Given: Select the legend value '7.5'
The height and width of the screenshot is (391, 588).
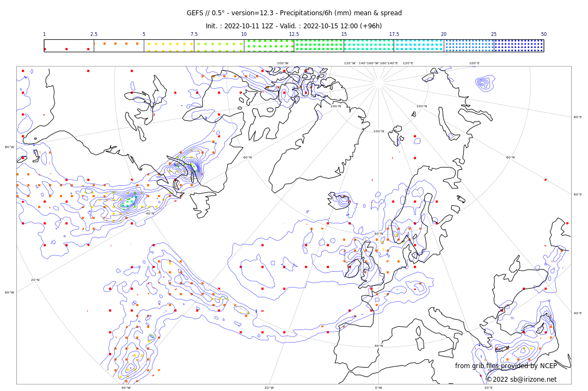Looking at the screenshot, I should click(194, 34).
